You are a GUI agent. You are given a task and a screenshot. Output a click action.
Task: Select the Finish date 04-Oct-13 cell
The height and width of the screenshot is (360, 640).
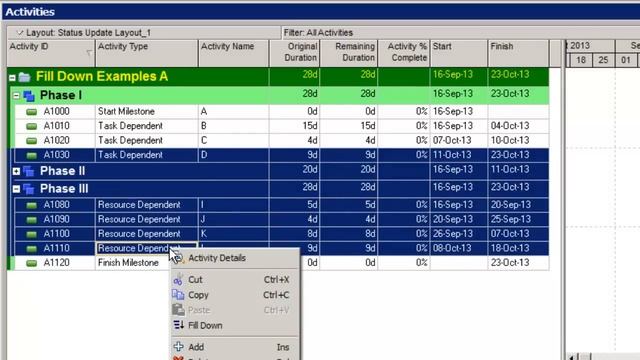[518, 127]
